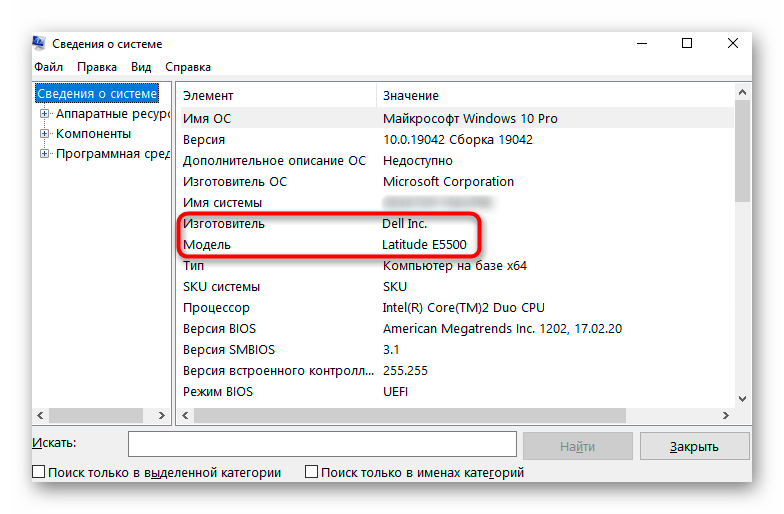Viewport: 784px width, 514px height.
Task: Click the system information window icon
Action: [x=39, y=44]
